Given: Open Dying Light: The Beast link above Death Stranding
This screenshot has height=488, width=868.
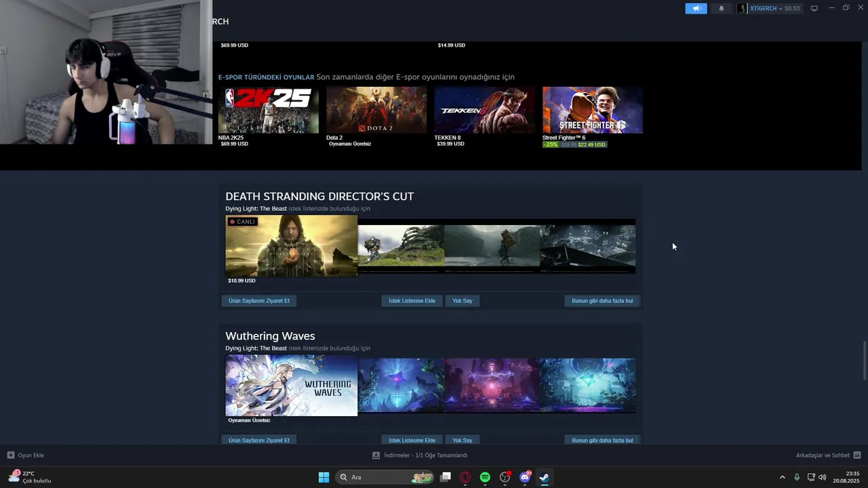Looking at the screenshot, I should (x=256, y=209).
